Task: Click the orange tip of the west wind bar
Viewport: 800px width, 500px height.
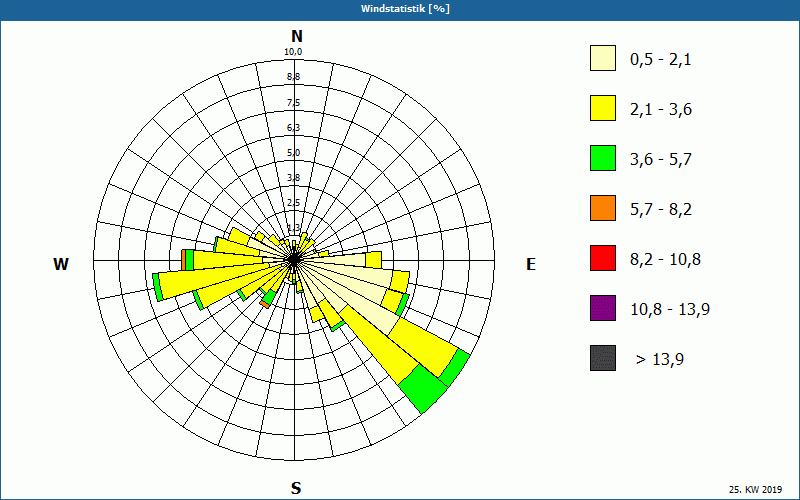Action: [x=183, y=260]
